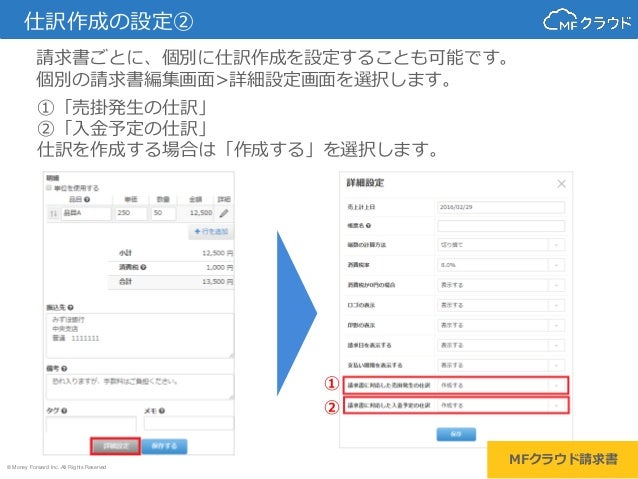Open the 支払い期限を表示する dropdown
The image size is (638, 479).
501,365
